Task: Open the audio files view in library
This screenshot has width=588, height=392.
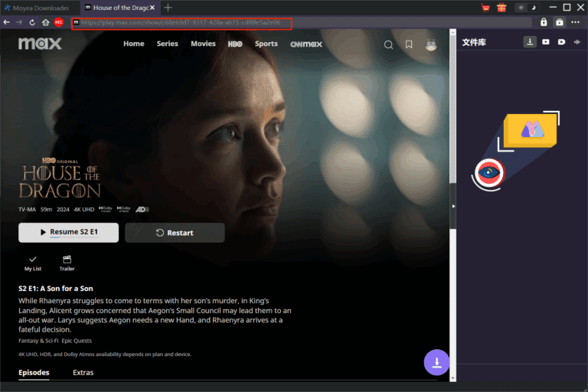Action: [577, 42]
